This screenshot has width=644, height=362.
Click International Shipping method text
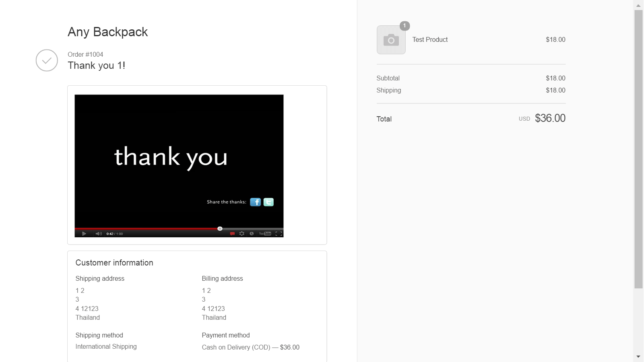[x=106, y=346]
